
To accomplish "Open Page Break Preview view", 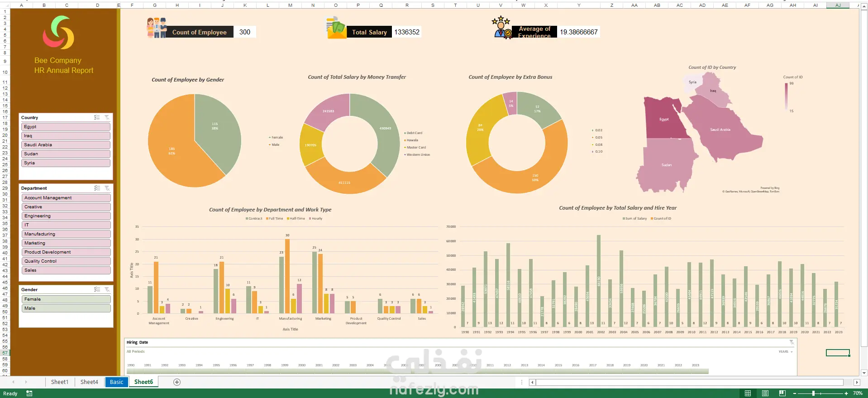I will click(x=782, y=393).
